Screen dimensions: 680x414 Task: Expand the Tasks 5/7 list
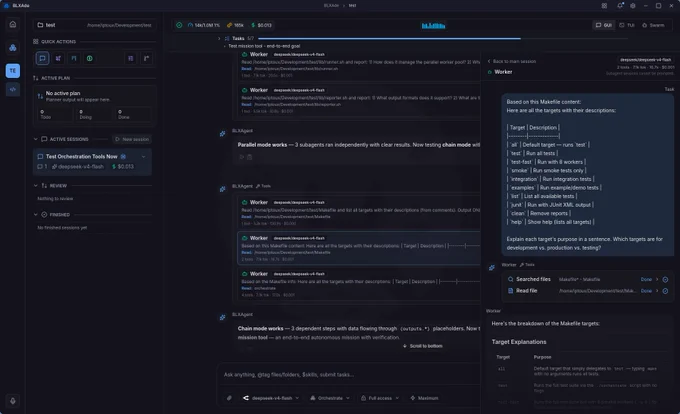219,39
